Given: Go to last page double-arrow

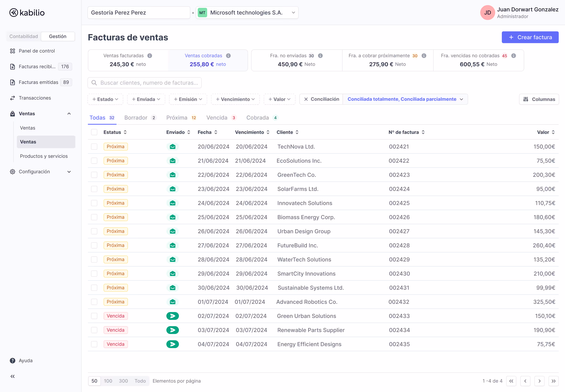Looking at the screenshot, I should [x=554, y=381].
